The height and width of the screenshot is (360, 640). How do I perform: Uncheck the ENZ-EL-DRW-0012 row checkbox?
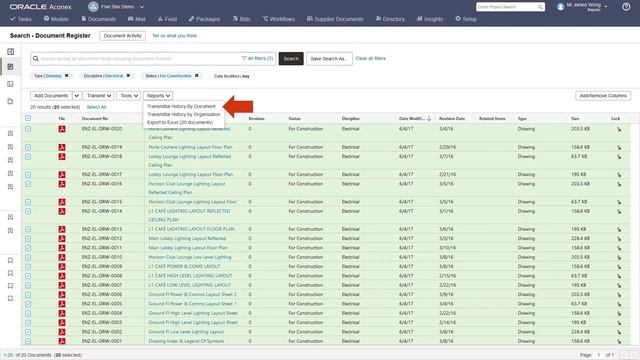click(x=28, y=239)
